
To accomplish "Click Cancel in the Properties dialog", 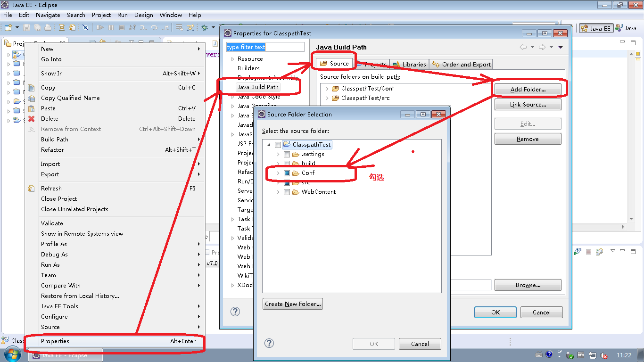I will coord(542,312).
